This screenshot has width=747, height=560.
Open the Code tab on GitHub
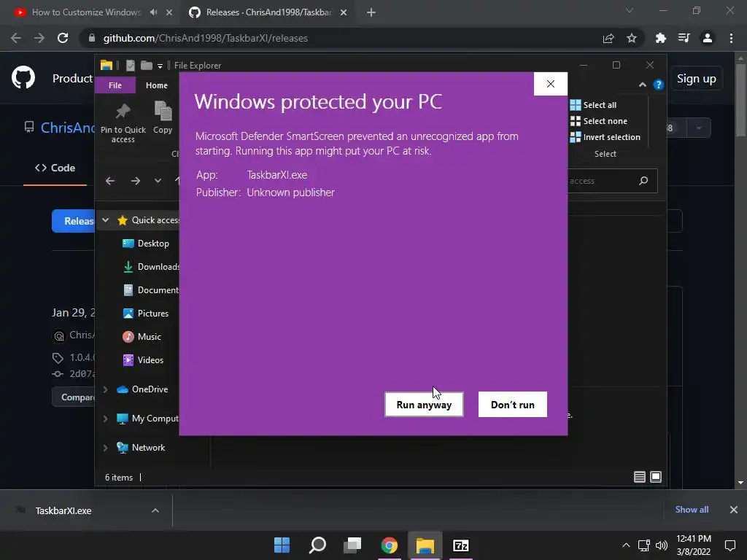coord(55,168)
